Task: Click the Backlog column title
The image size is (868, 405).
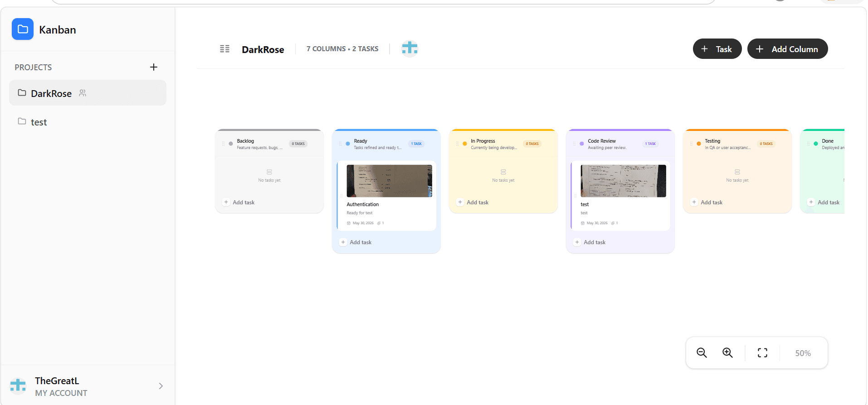Action: click(245, 141)
